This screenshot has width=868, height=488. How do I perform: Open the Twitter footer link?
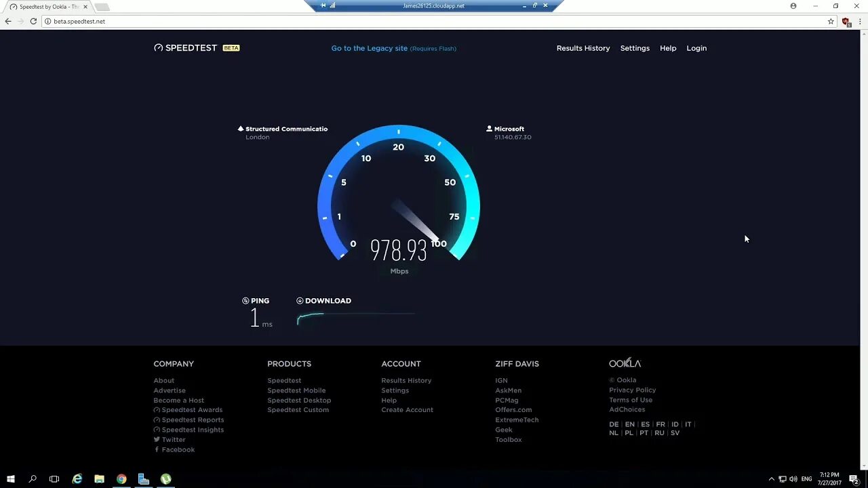pos(170,439)
